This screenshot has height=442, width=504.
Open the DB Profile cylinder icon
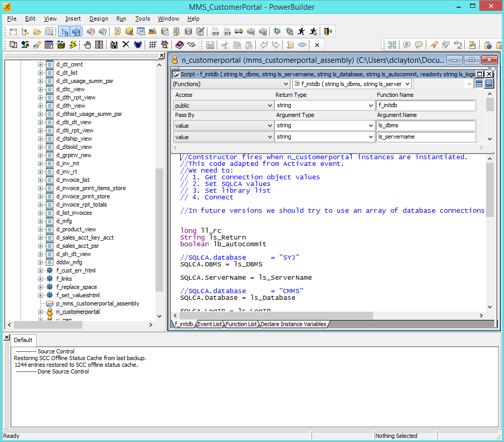point(165,31)
